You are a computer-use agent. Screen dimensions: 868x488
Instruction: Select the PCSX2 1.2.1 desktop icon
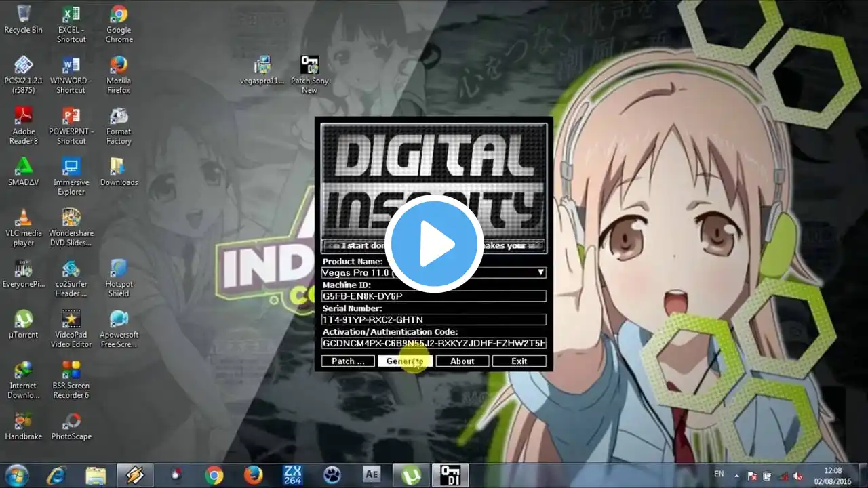pos(23,75)
